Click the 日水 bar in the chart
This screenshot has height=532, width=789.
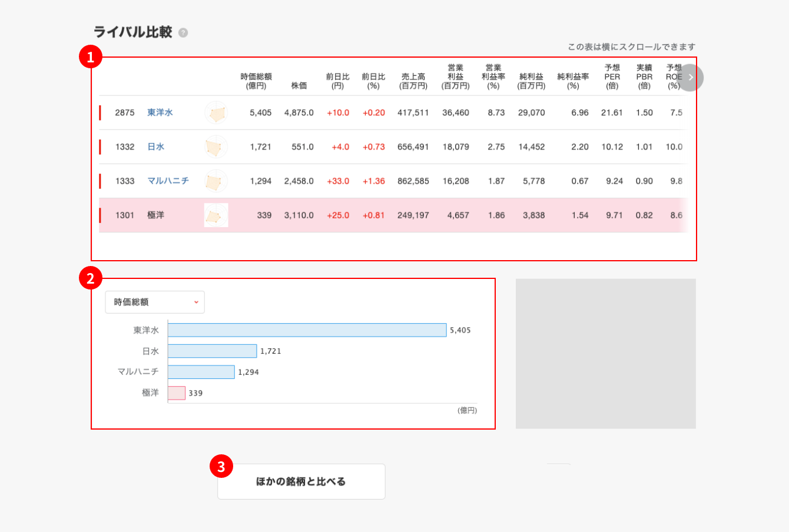coord(213,351)
